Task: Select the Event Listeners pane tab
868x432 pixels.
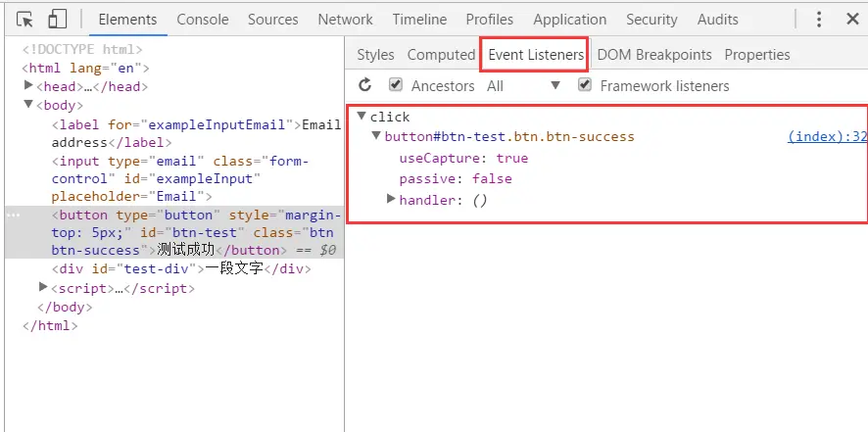Action: point(536,55)
